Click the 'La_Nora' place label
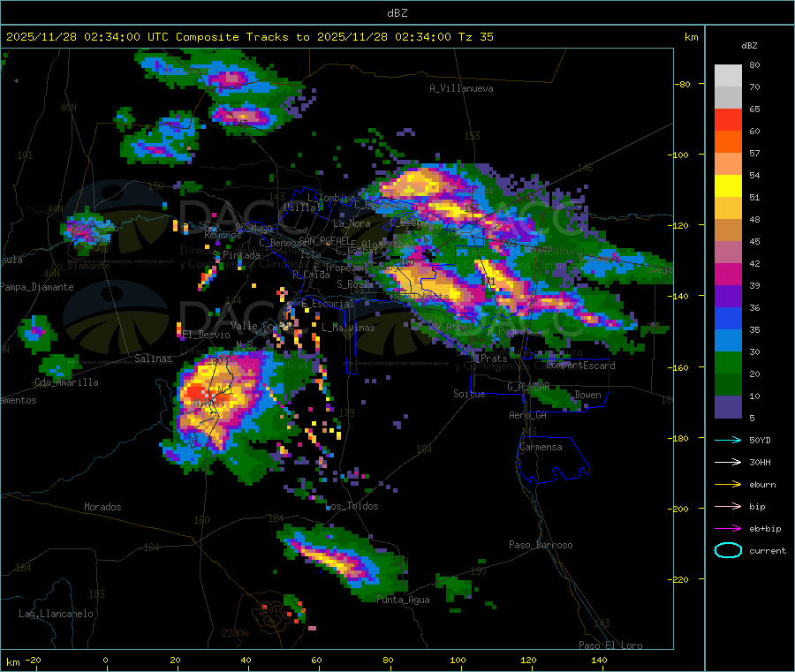This screenshot has width=795, height=672. coord(352,223)
